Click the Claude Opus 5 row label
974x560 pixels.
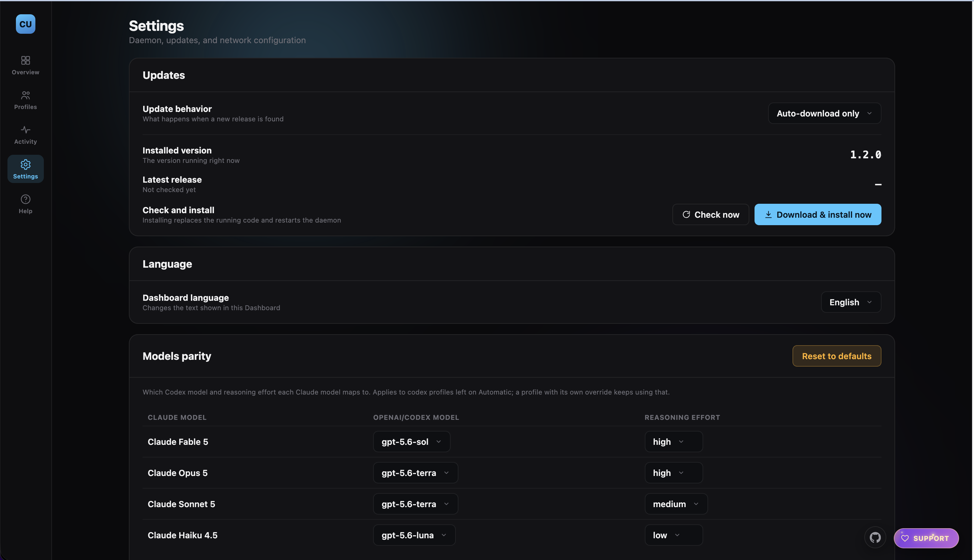click(177, 473)
